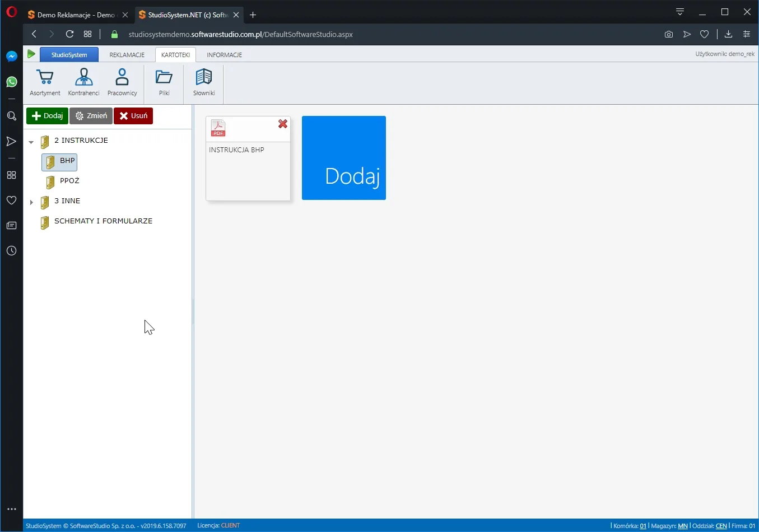Open the INSTRUKCJA BHP file tile
Screen dimensions: 759x532
248,158
